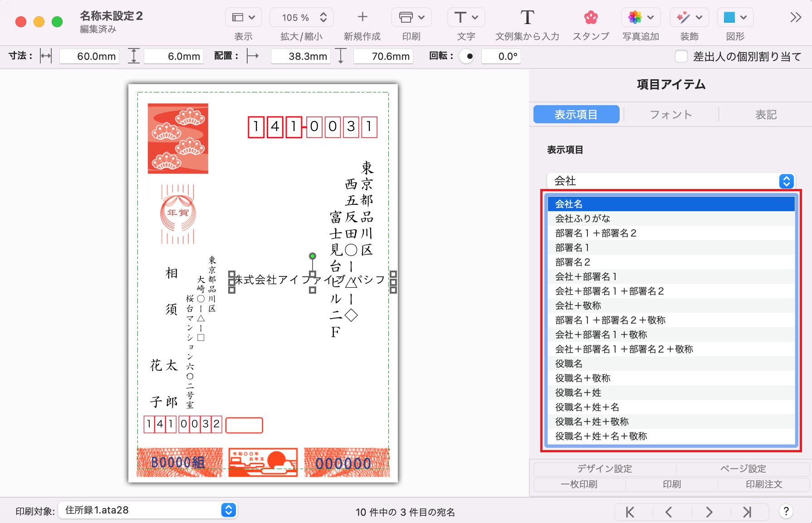
Task: Switch to the 表示項目 tab
Action: click(x=576, y=114)
